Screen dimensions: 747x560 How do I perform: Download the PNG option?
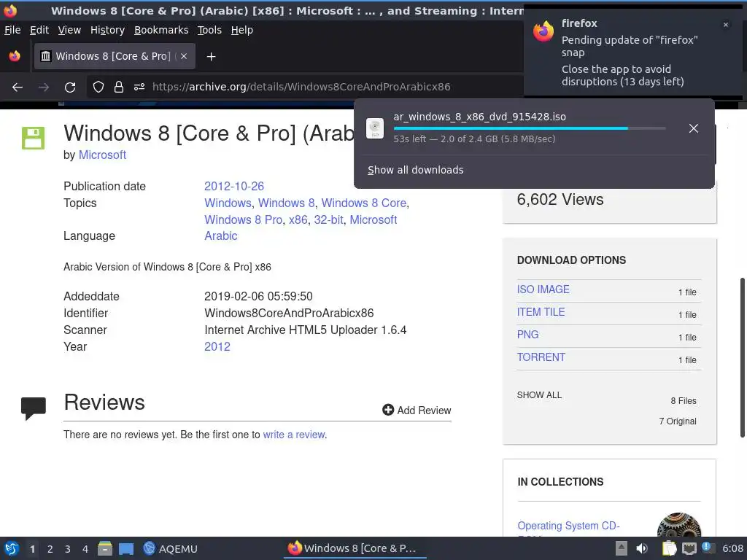(528, 335)
